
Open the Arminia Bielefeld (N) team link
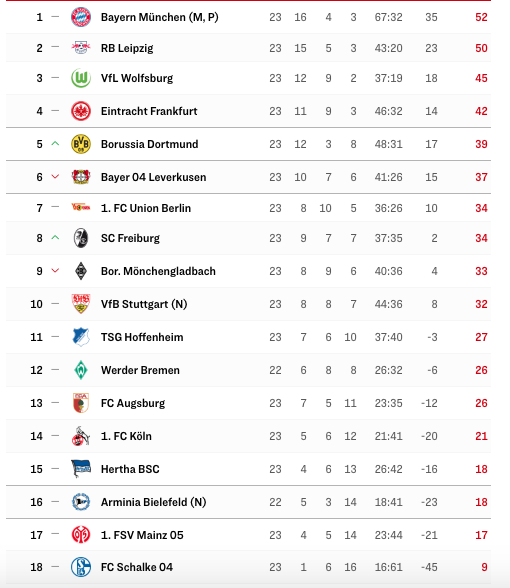pyautogui.click(x=154, y=502)
